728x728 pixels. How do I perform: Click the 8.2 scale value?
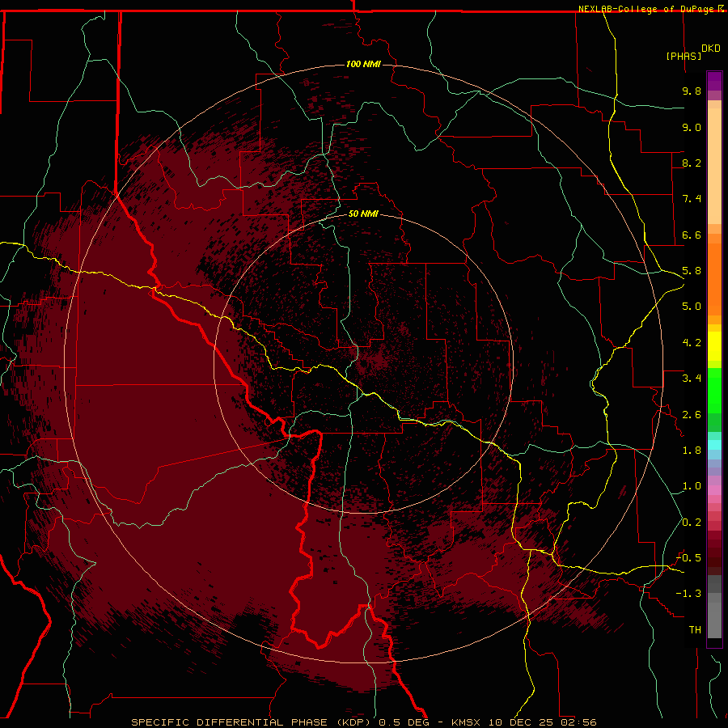point(692,163)
